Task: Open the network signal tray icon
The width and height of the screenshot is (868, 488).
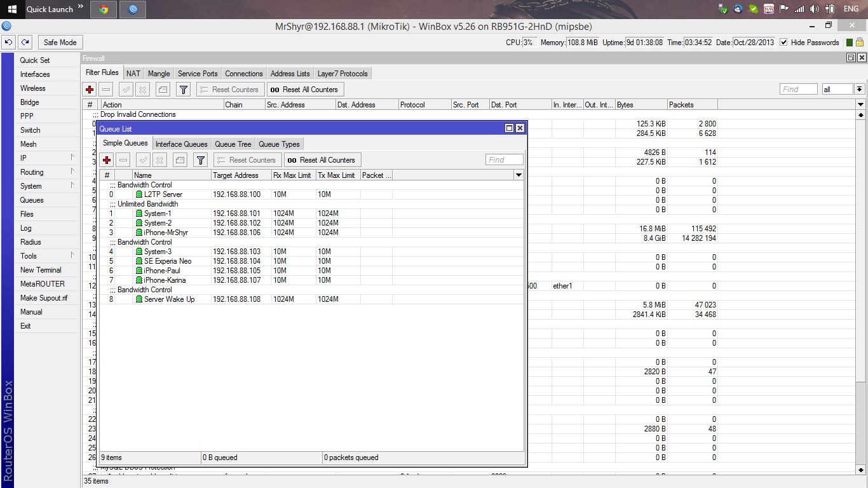Action: click(x=799, y=9)
